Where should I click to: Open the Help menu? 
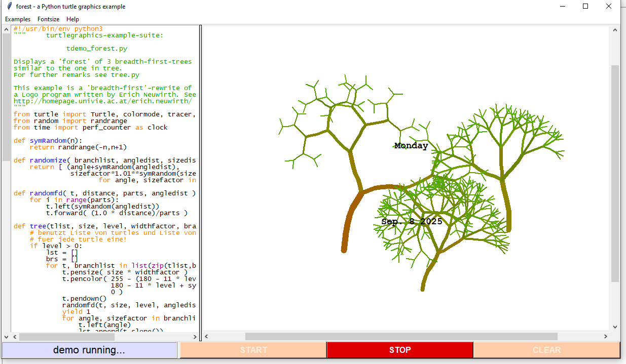(72, 19)
